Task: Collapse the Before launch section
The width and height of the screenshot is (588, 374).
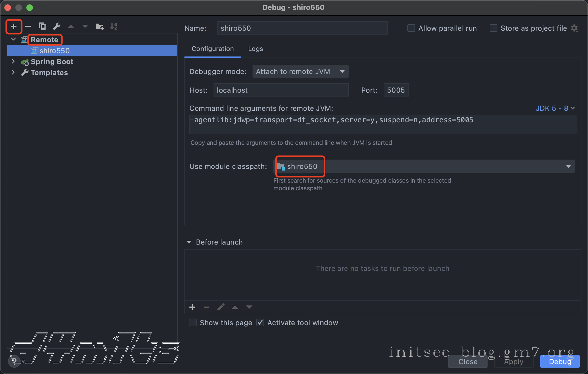Action: (189, 242)
